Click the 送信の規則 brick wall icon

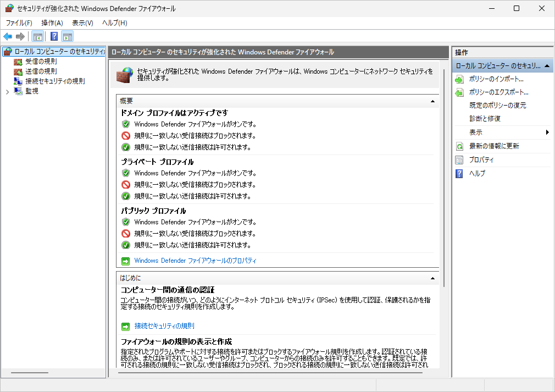[18, 72]
